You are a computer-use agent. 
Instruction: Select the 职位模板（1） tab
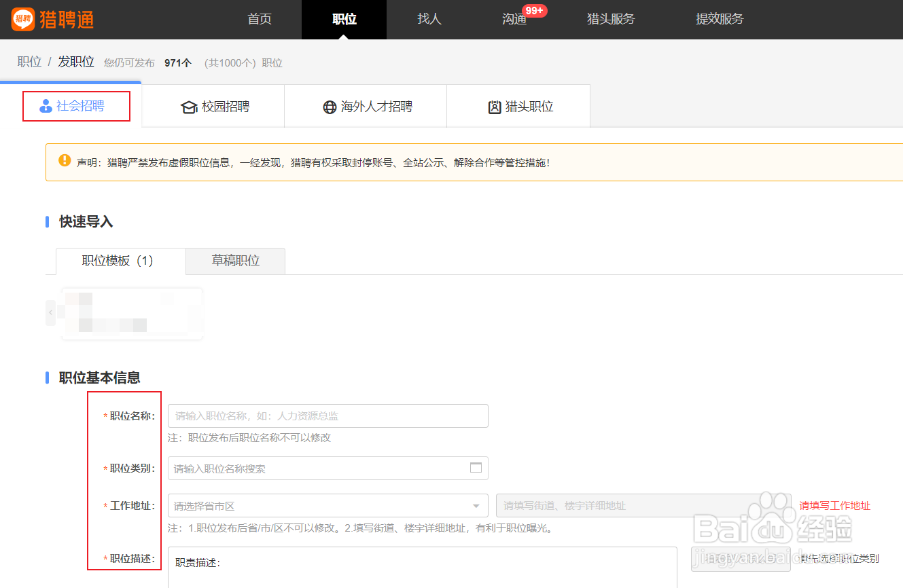pos(121,261)
